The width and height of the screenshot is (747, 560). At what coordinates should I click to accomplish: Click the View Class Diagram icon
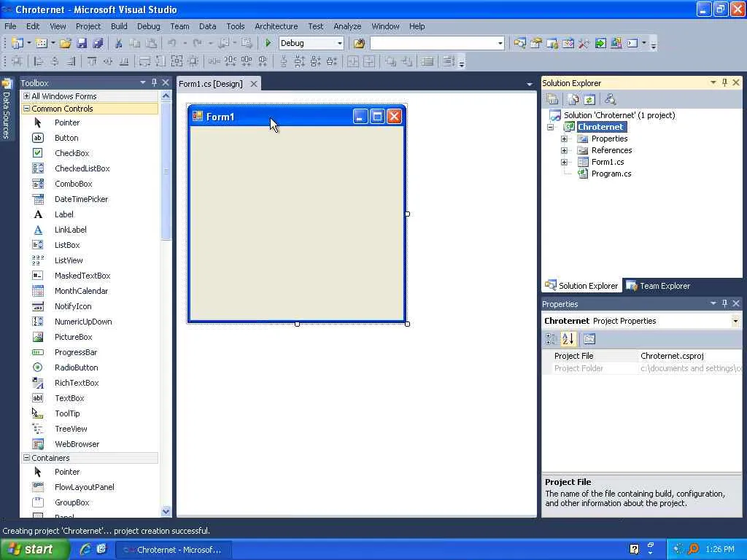(x=611, y=99)
